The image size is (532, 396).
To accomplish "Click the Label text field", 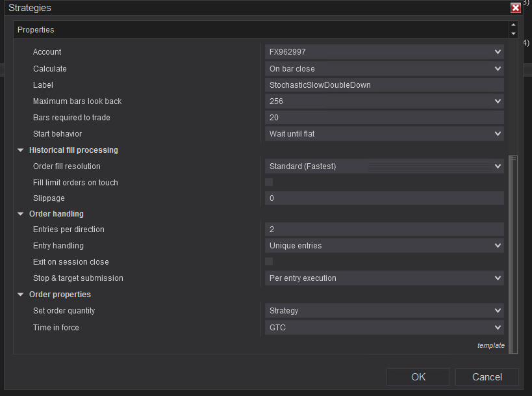I will point(384,85).
